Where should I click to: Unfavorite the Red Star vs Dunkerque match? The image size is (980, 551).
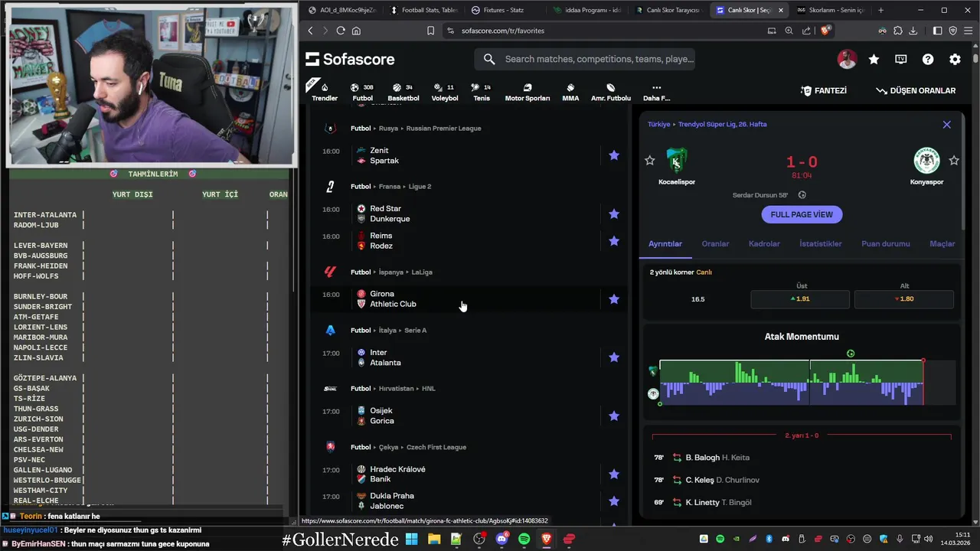tap(614, 214)
